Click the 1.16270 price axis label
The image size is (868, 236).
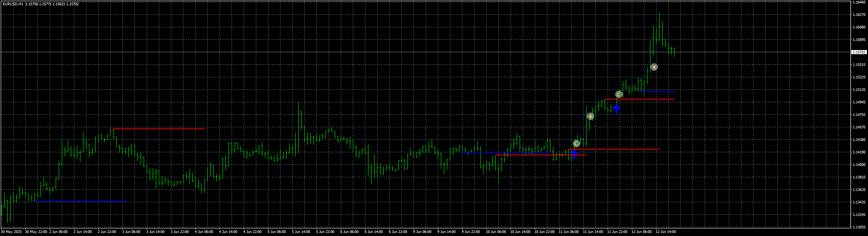pos(859,15)
